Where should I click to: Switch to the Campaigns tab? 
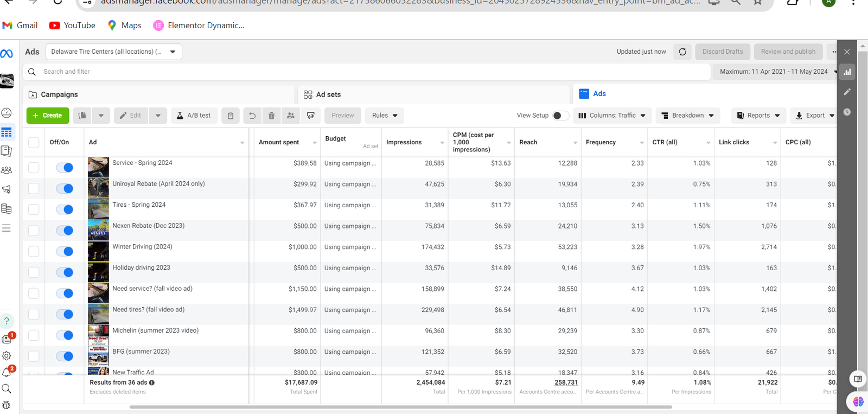tap(59, 94)
